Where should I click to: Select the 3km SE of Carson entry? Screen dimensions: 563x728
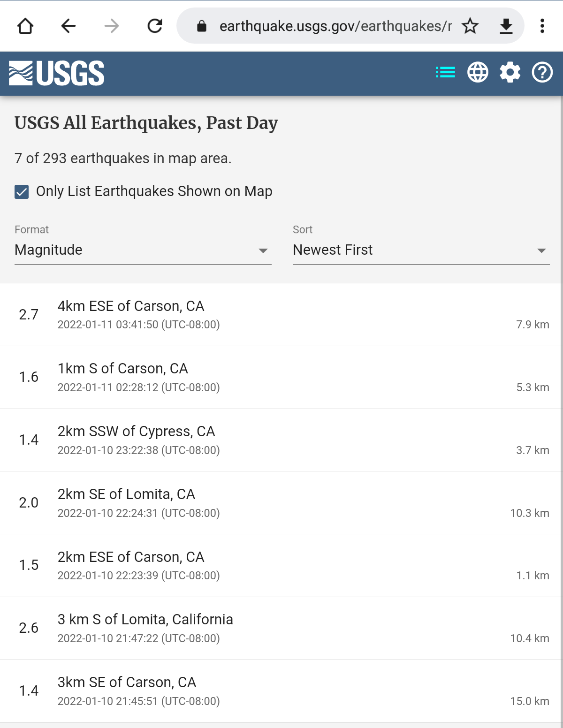(x=281, y=691)
